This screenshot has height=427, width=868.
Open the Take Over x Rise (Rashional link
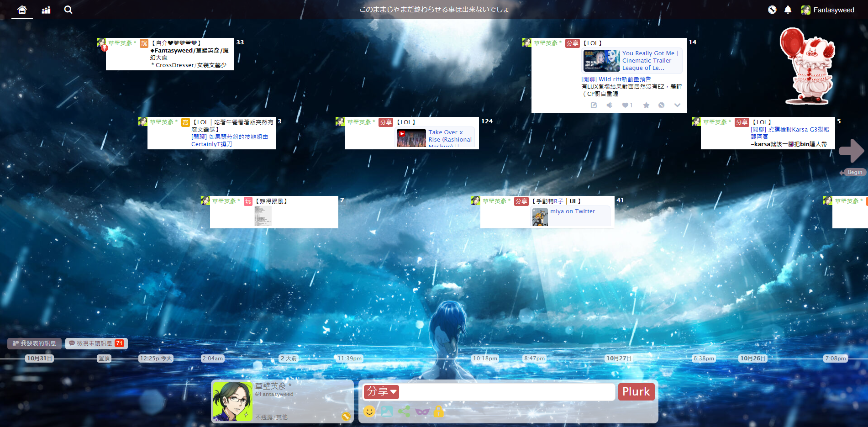point(450,139)
